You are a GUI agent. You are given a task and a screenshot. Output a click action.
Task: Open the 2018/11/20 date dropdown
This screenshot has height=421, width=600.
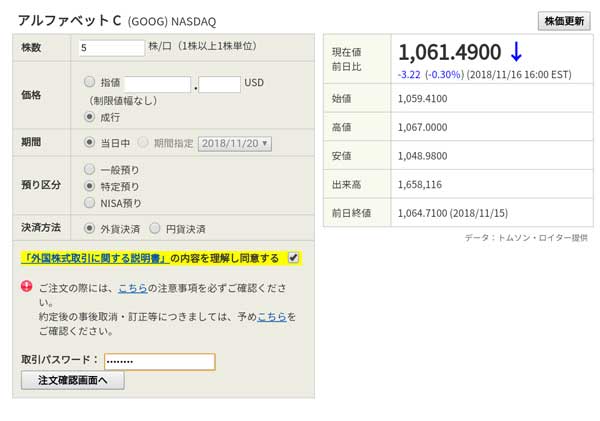coord(235,143)
